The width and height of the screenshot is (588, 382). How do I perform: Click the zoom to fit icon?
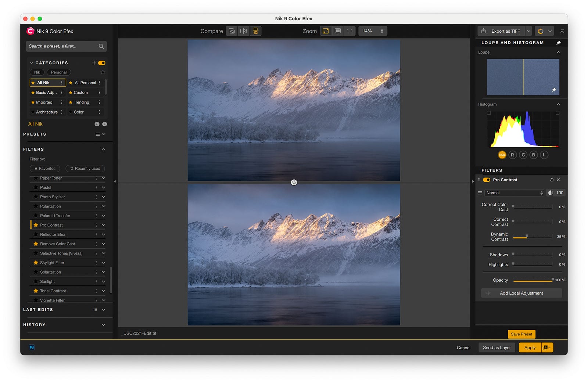[326, 31]
